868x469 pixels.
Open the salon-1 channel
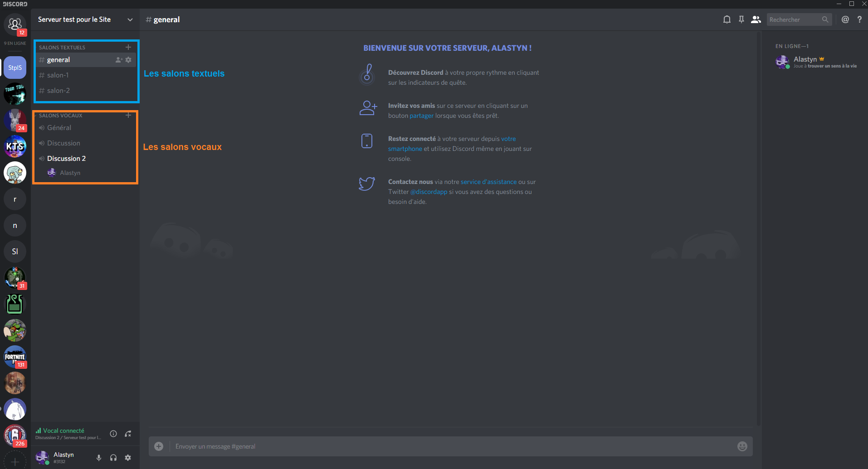click(85, 75)
